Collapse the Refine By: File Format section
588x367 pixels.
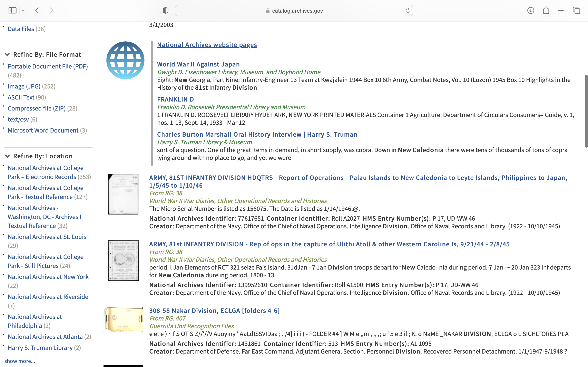[8, 55]
